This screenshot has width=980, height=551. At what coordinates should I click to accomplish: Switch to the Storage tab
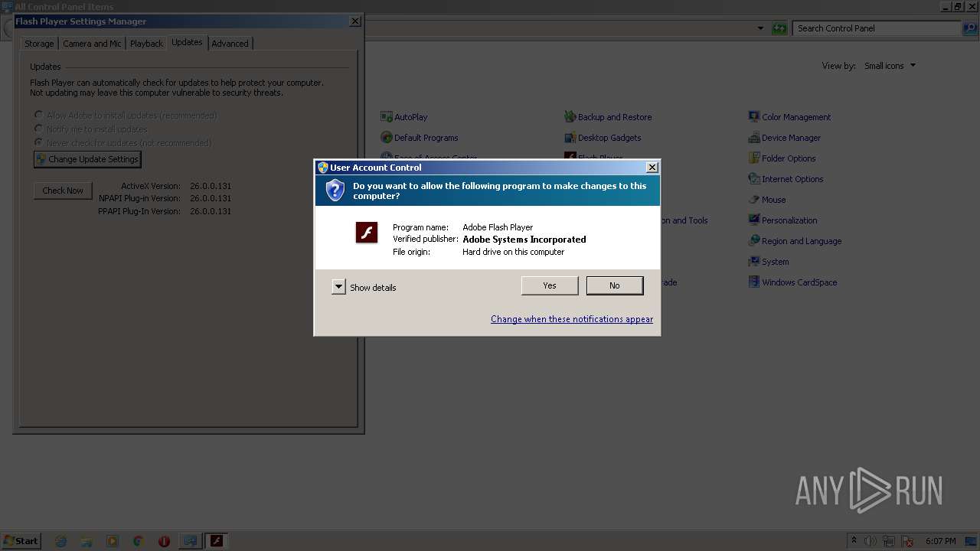pyautogui.click(x=39, y=44)
